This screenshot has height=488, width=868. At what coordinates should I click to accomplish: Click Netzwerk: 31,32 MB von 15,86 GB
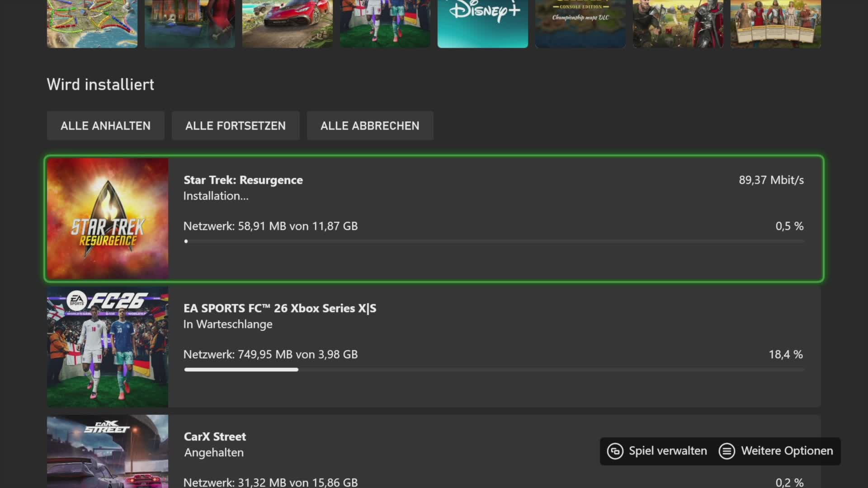coord(270,482)
